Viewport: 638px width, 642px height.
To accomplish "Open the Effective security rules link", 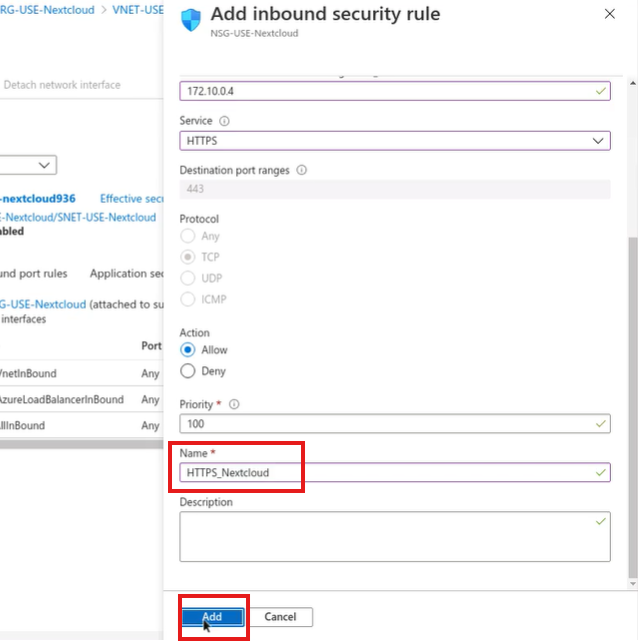I will click(x=131, y=199).
